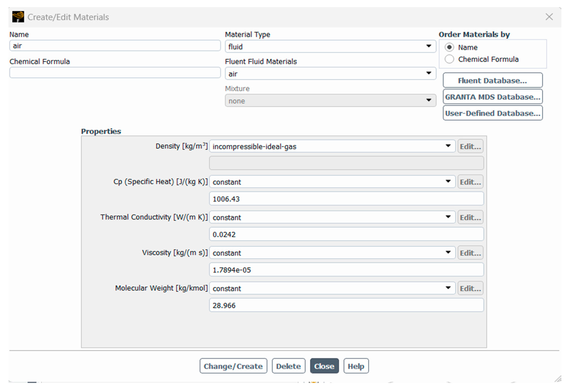
Task: Expand the Fluent Fluid Materials dropdown
Action: pyautogui.click(x=330, y=73)
